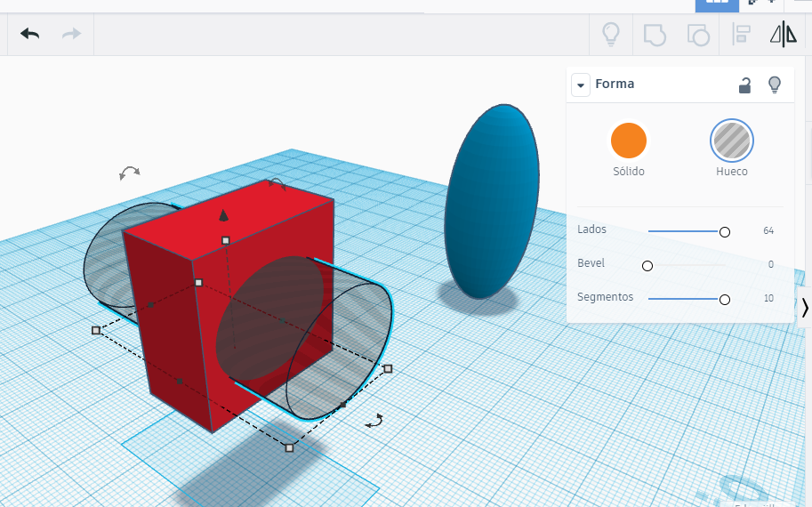Click the Mirror tool icon
The image size is (812, 507).
coord(784,34)
